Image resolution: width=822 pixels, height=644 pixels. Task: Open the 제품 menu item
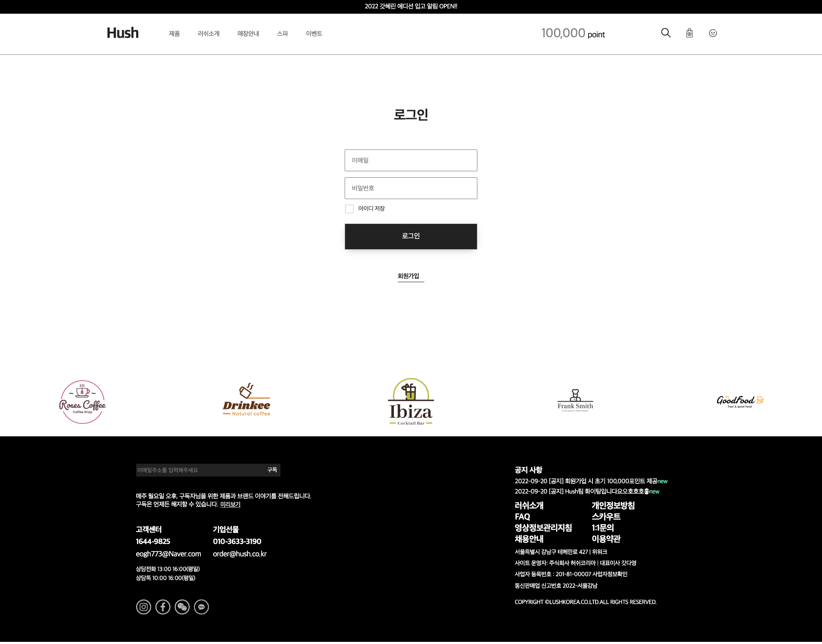coord(174,33)
